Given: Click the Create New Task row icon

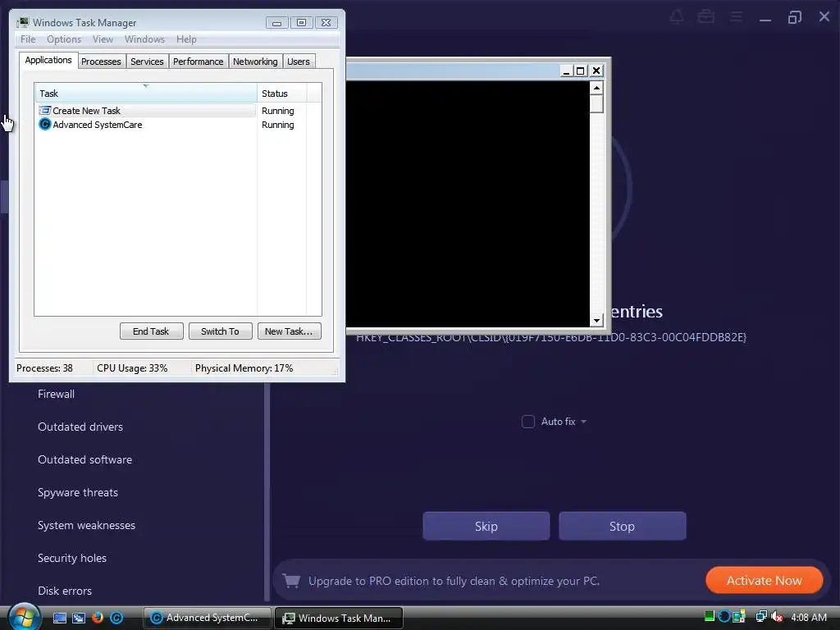Looking at the screenshot, I should pos(45,111).
